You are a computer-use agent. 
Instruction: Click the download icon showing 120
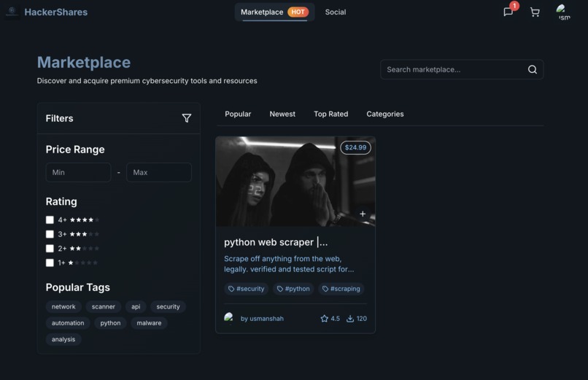point(350,319)
